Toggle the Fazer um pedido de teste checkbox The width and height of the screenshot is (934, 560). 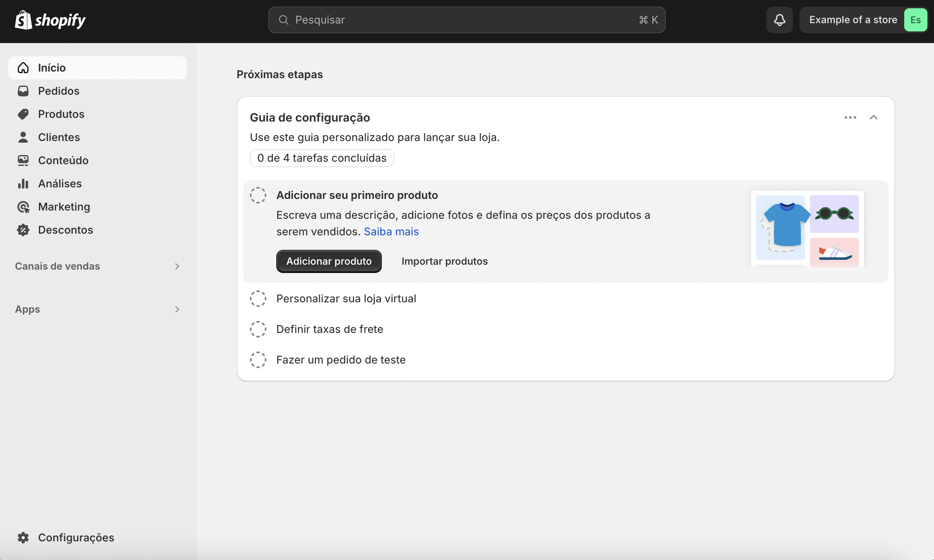[258, 359]
